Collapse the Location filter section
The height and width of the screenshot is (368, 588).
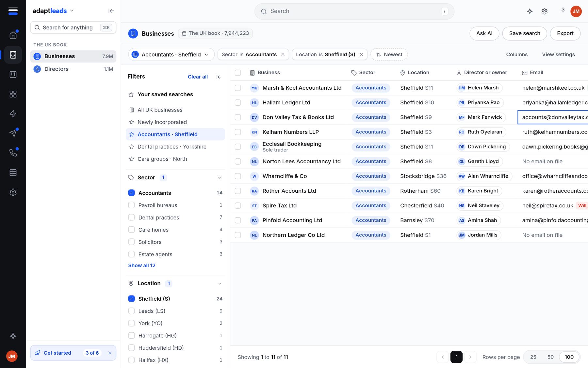coord(220,284)
